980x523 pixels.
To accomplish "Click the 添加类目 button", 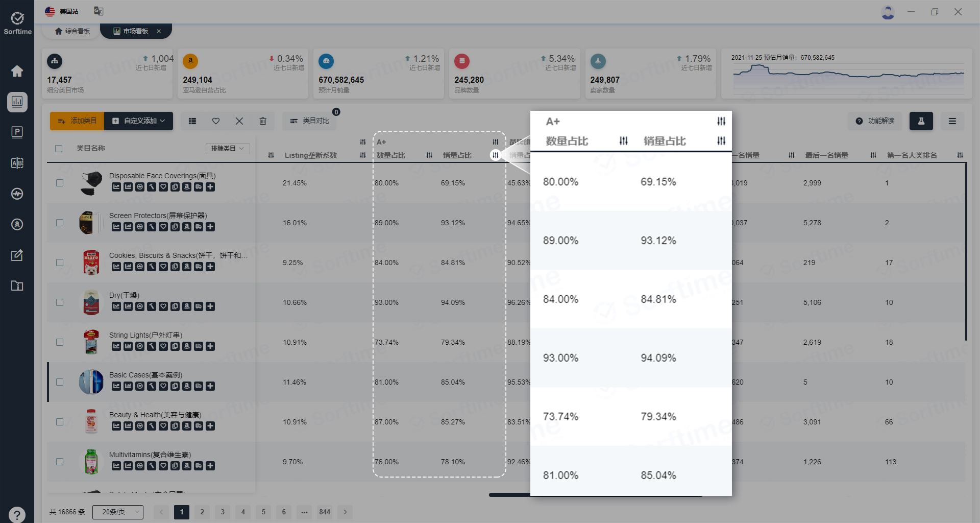I will pyautogui.click(x=77, y=121).
